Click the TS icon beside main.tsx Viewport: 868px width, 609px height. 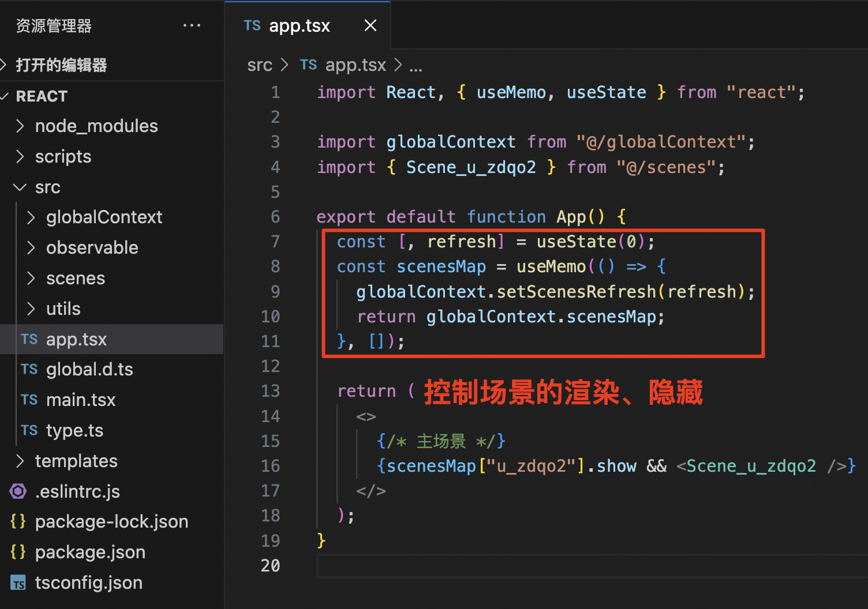(x=29, y=400)
